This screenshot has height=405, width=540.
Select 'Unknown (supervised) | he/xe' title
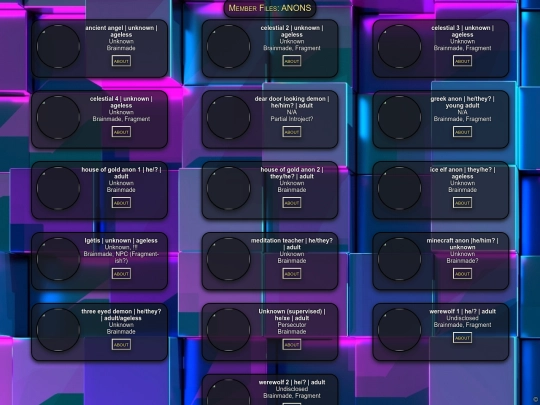pyautogui.click(x=292, y=315)
